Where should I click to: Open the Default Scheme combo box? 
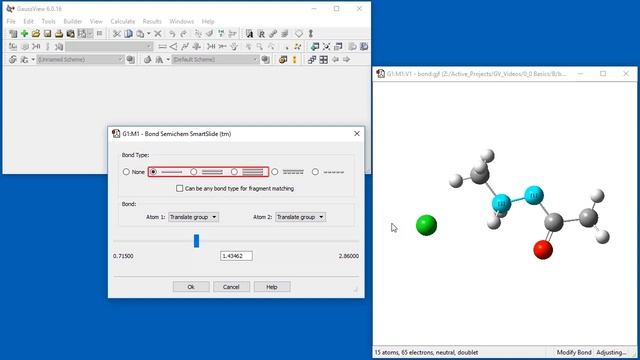tap(215, 60)
